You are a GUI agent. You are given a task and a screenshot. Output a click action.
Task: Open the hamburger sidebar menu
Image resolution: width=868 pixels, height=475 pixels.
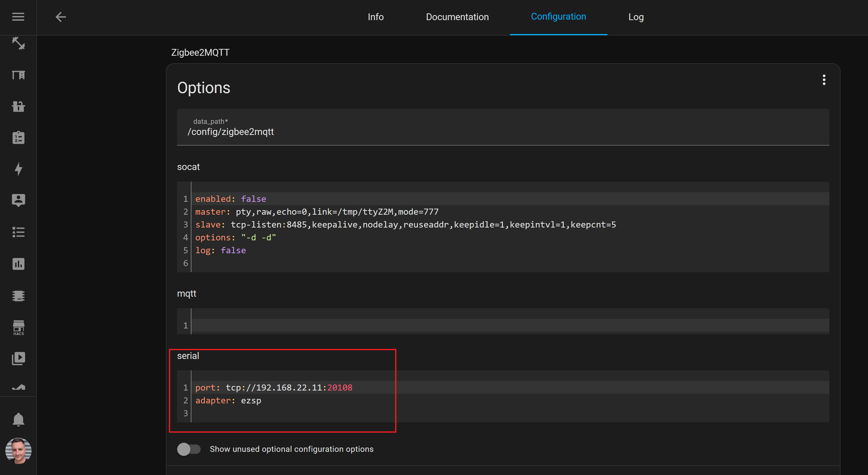pos(18,17)
